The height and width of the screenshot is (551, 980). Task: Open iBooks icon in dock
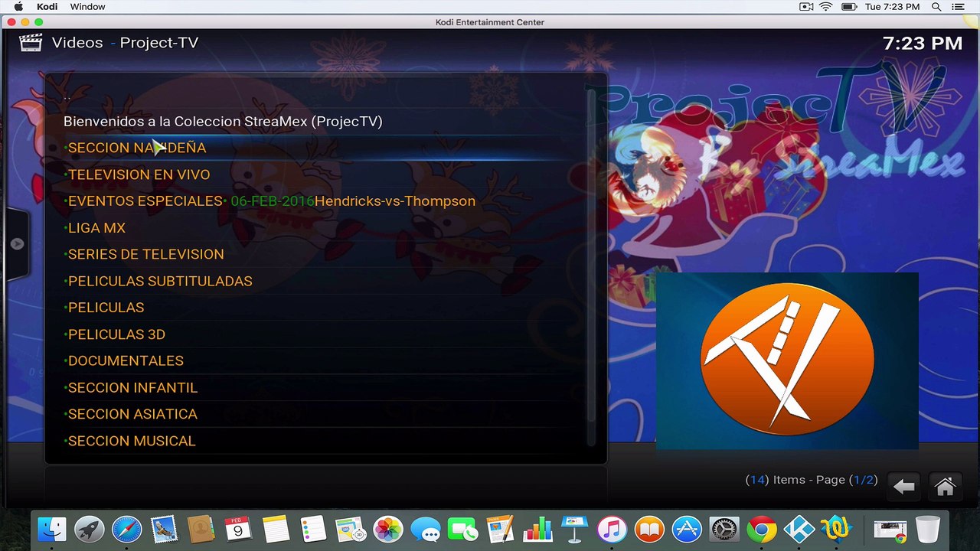[x=649, y=529]
